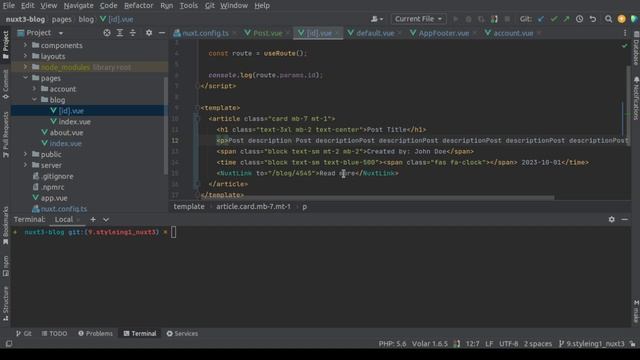Open the Git menu
Image resolution: width=640 pixels, height=360 pixels.
click(x=209, y=6)
